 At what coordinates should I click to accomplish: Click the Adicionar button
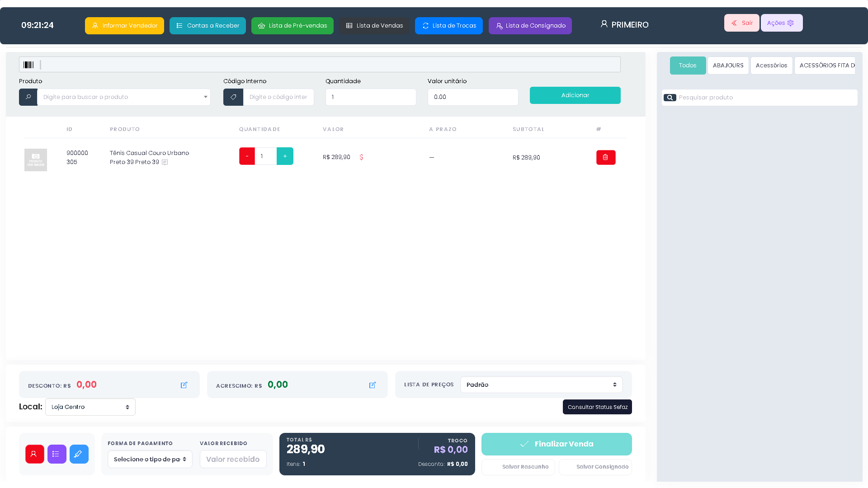pos(575,95)
